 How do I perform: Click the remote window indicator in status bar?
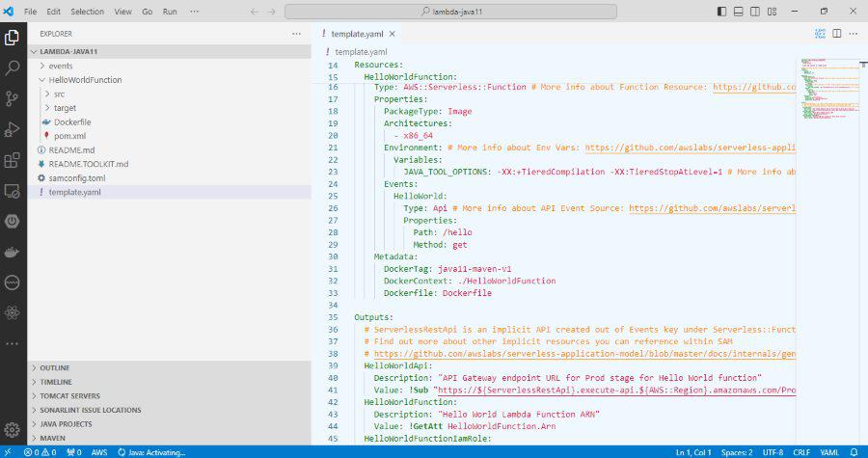point(8,452)
